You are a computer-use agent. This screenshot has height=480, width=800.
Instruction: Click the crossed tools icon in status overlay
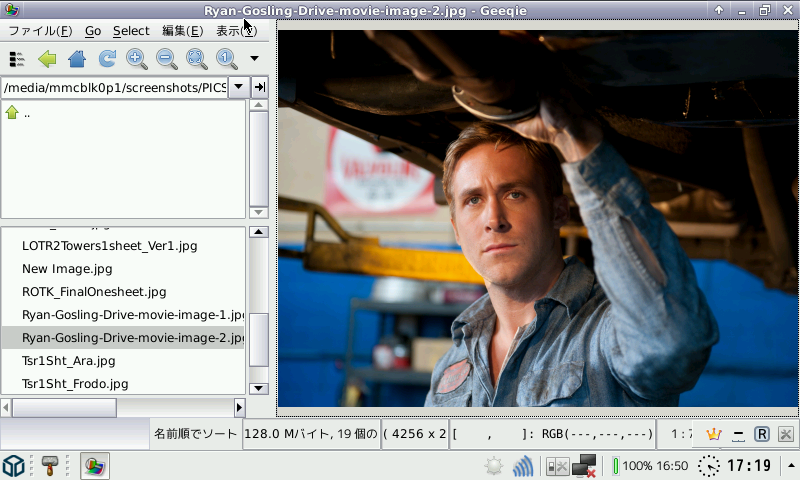click(x=786, y=434)
